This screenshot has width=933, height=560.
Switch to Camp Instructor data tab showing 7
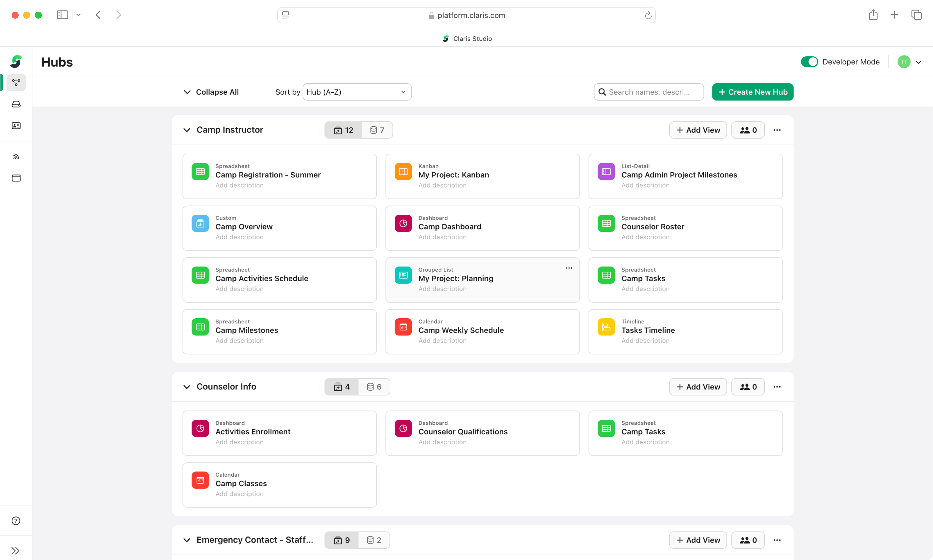coord(377,130)
